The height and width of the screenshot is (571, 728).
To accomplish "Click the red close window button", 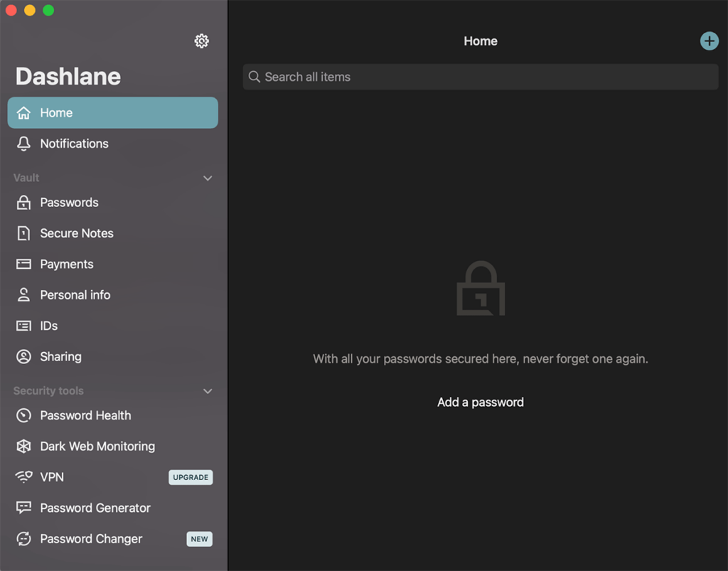I will [11, 10].
